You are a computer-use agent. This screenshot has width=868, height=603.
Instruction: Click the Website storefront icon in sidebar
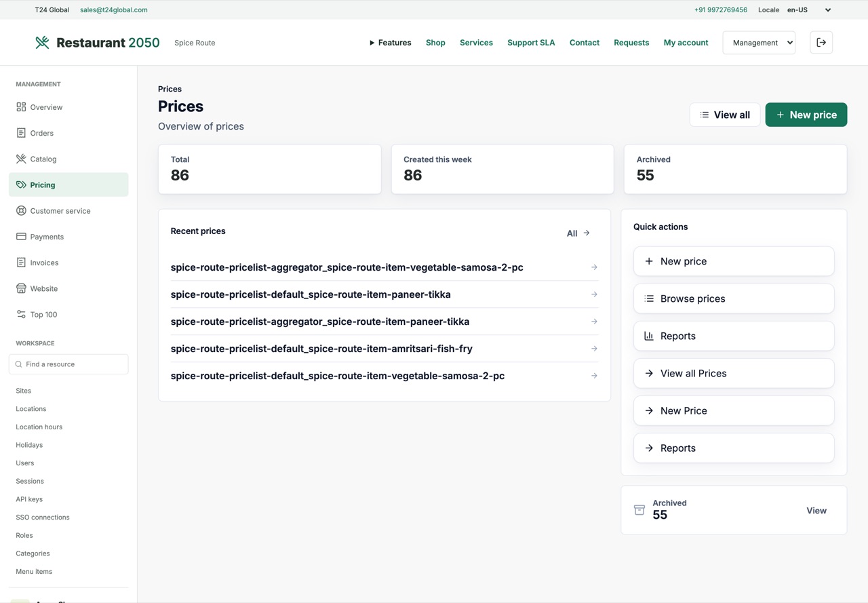point(21,288)
